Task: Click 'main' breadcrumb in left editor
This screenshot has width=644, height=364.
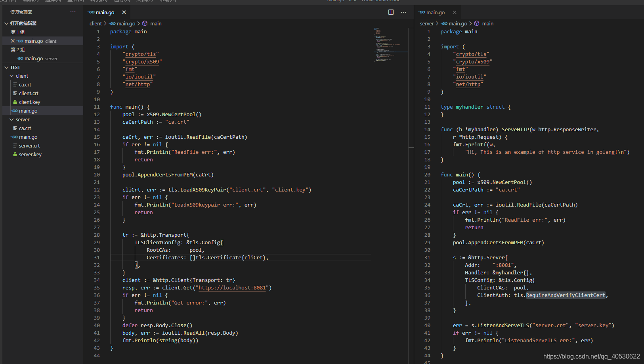Action: tap(156, 23)
